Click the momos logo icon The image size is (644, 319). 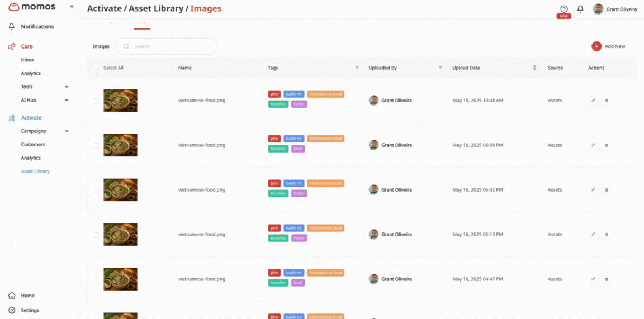click(x=13, y=7)
